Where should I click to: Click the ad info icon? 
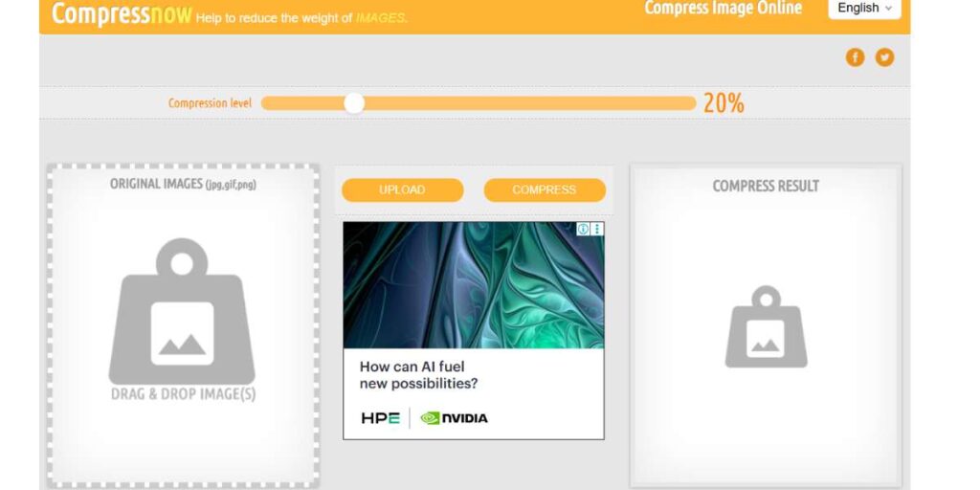point(583,229)
